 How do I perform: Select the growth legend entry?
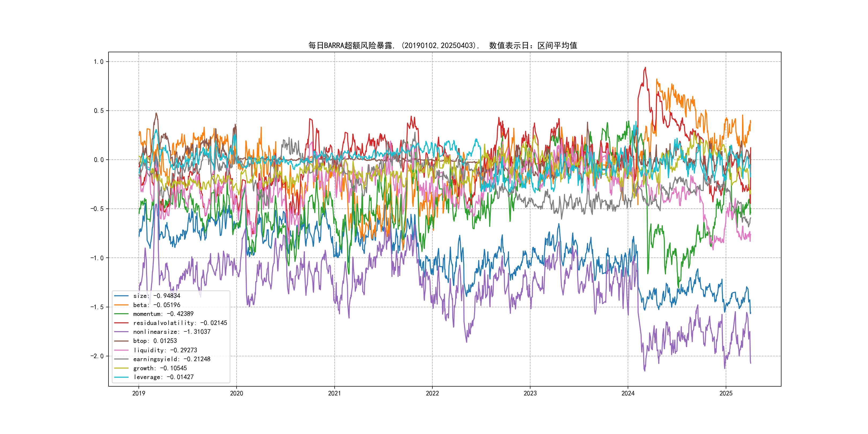point(160,368)
